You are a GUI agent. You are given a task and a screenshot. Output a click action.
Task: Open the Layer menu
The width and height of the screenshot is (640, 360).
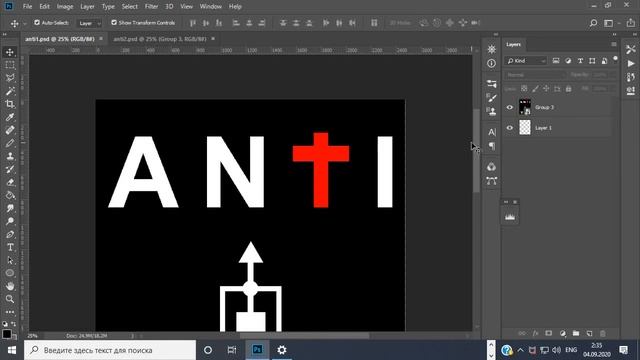[x=87, y=7]
